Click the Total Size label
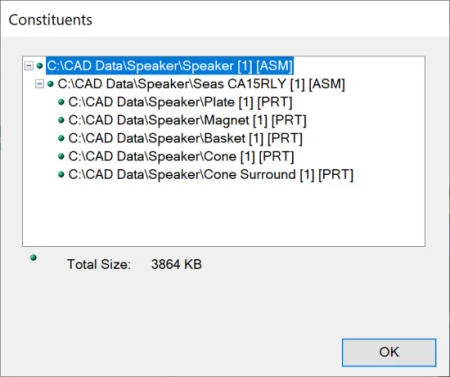The image size is (450, 377). (x=99, y=264)
